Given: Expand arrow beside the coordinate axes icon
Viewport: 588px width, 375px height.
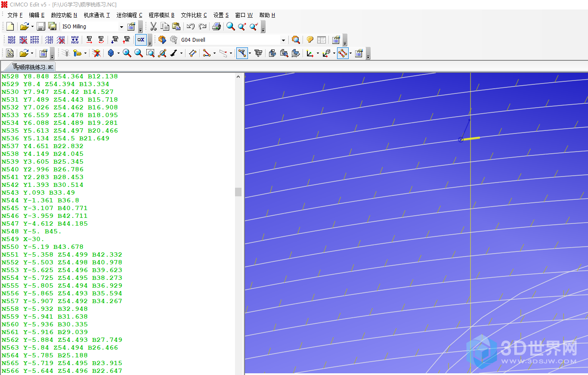Looking at the screenshot, I should tap(318, 53).
